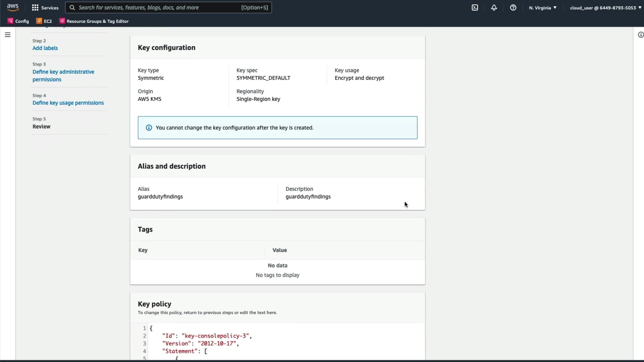Viewport: 644px width, 362px height.
Task: Open the help question mark icon
Action: tap(513, 7)
